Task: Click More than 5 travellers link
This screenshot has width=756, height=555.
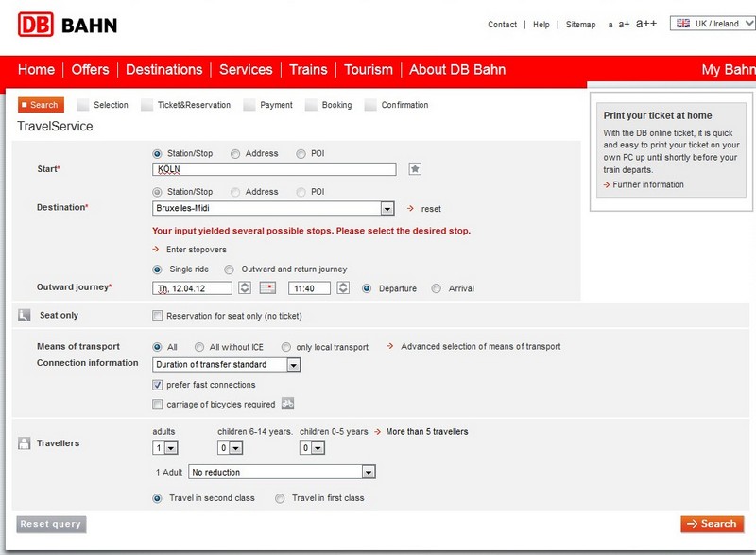Action: 427,431
